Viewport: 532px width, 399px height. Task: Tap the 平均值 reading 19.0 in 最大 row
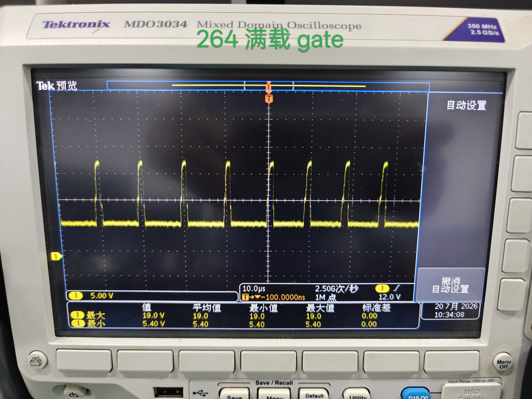tap(200, 316)
